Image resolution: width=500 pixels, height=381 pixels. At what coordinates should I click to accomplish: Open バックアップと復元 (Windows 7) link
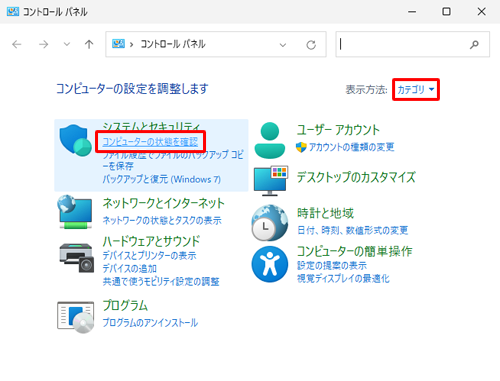162,179
